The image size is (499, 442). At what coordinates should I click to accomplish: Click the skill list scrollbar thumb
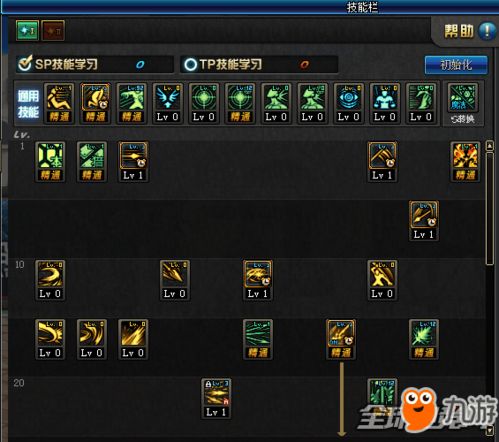click(x=490, y=208)
